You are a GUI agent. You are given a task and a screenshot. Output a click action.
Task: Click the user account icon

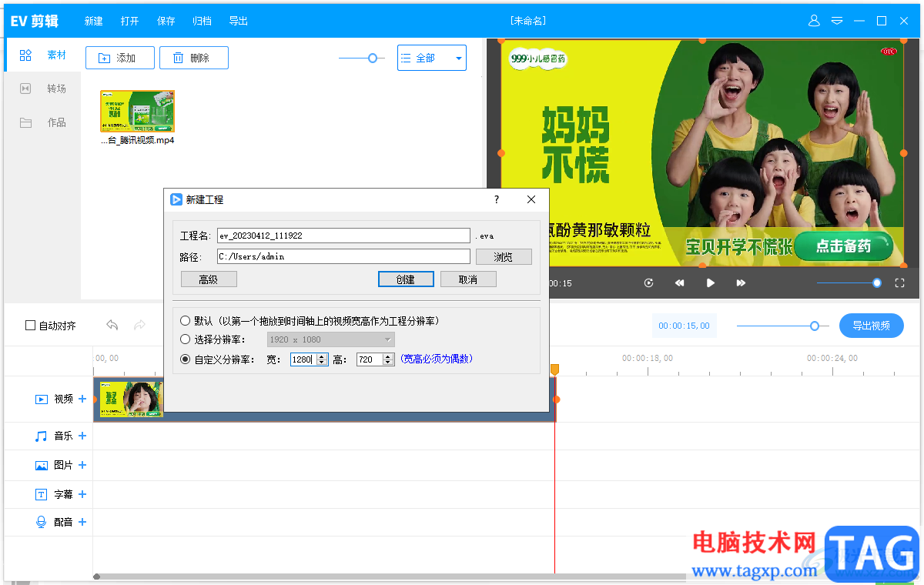(x=815, y=21)
